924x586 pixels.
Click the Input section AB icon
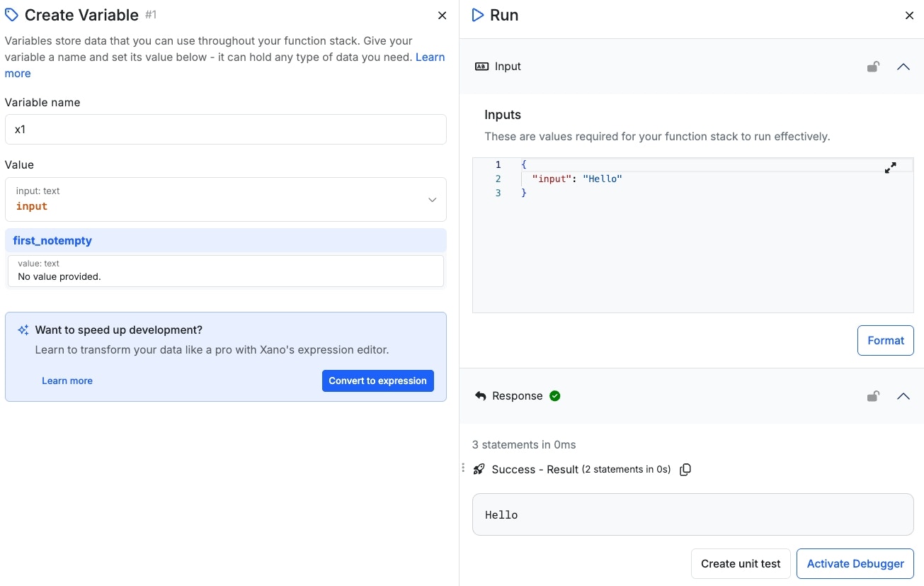tap(481, 67)
